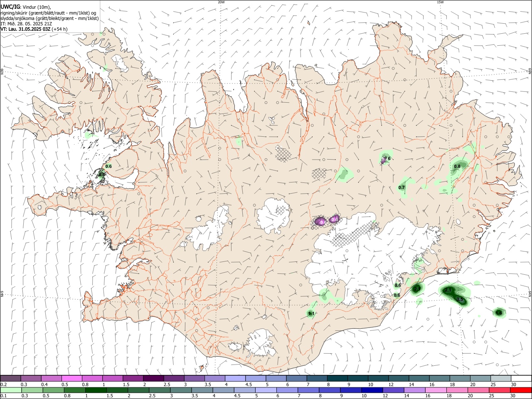Click the "(+54 h)" forecast offset text
Screen dimensions: 532x399
[x=59, y=29]
